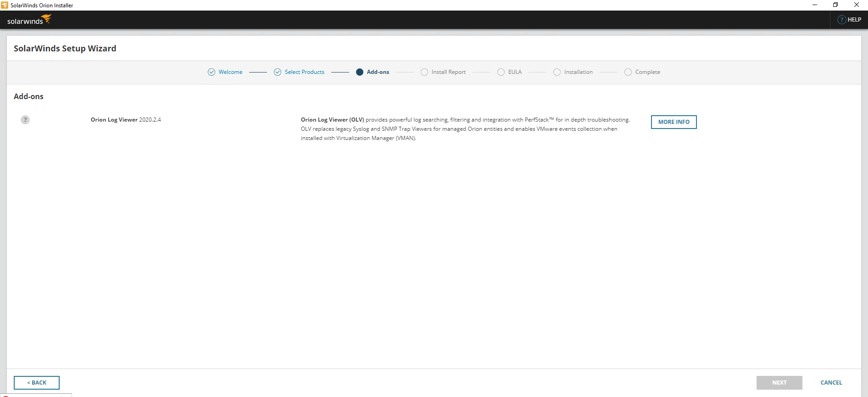This screenshot has height=397, width=868.
Task: Select the Add-ons step label
Action: coord(378,72)
